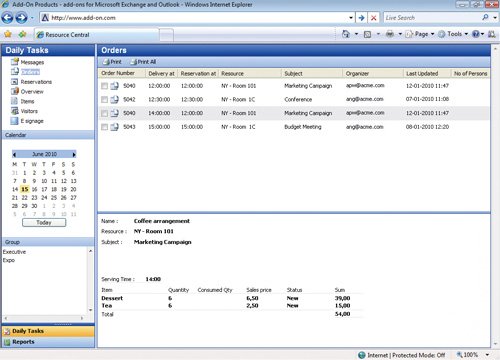Image resolution: width=500 pixels, height=360 pixels.
Task: Switch to Reports navigation pane
Action: (48, 342)
